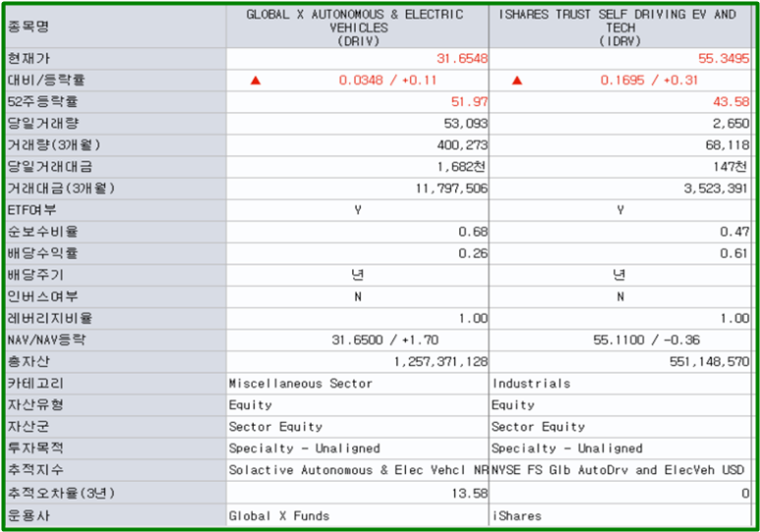Select IDRV expense ratio 0.47

point(734,232)
